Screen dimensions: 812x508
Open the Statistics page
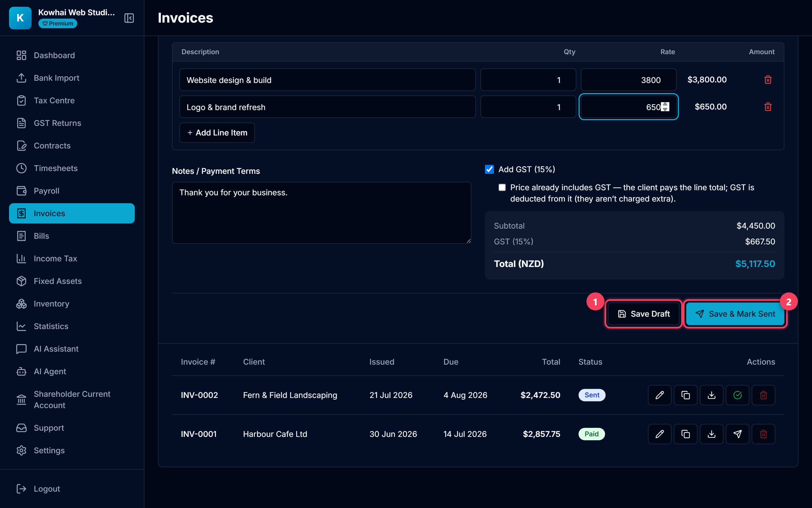click(x=72, y=326)
